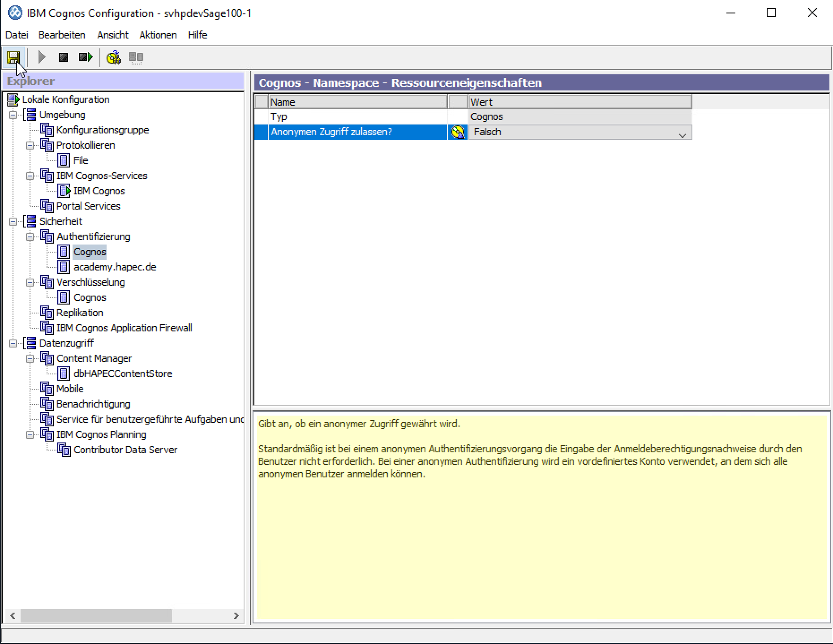Click the Test configuration toolbar icon
This screenshot has height=644, width=833.
click(113, 57)
